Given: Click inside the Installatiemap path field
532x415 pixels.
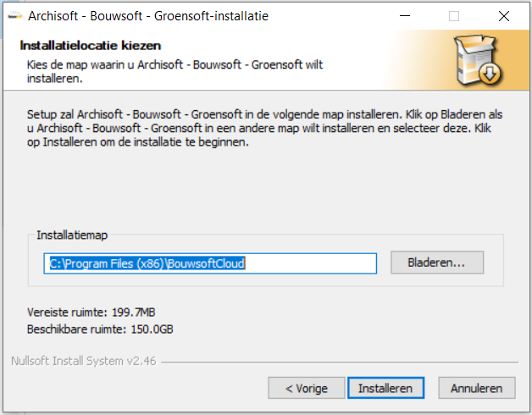Looking at the screenshot, I should [210, 263].
